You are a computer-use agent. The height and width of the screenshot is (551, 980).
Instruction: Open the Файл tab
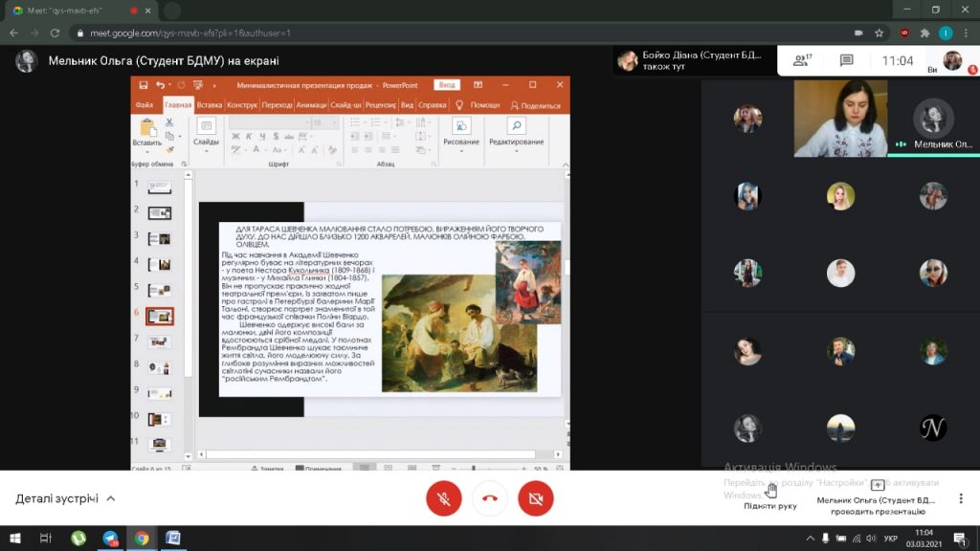point(145,105)
